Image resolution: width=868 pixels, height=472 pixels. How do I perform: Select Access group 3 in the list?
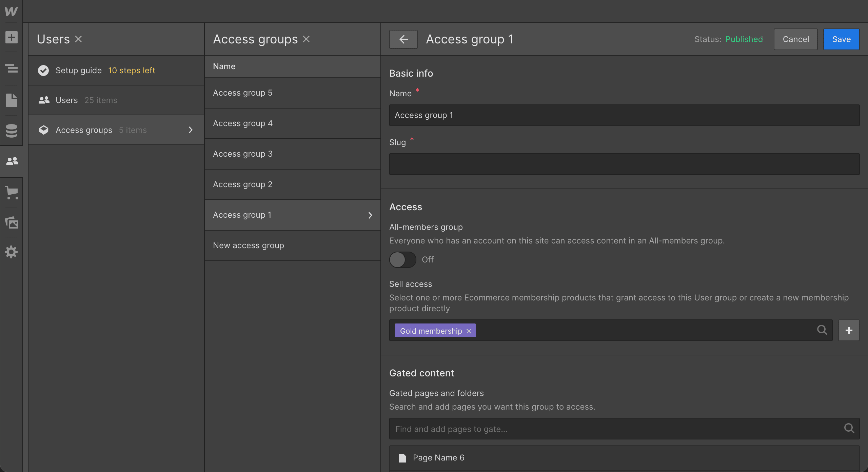pyautogui.click(x=292, y=154)
